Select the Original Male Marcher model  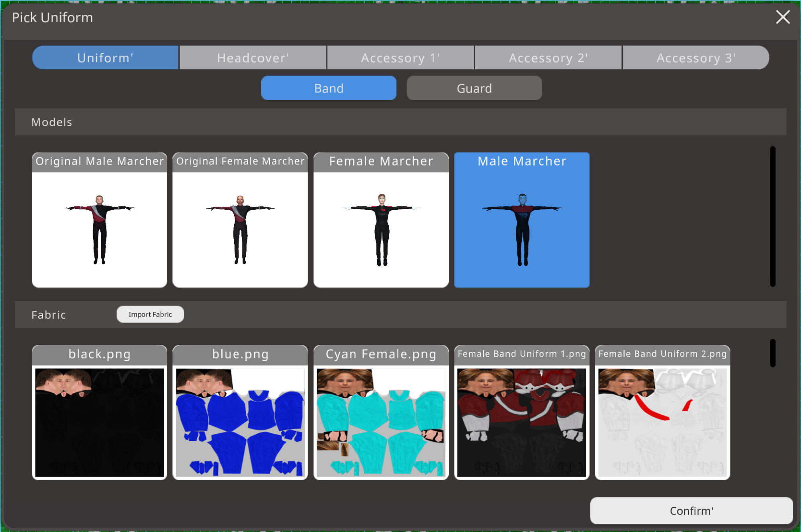(99, 220)
